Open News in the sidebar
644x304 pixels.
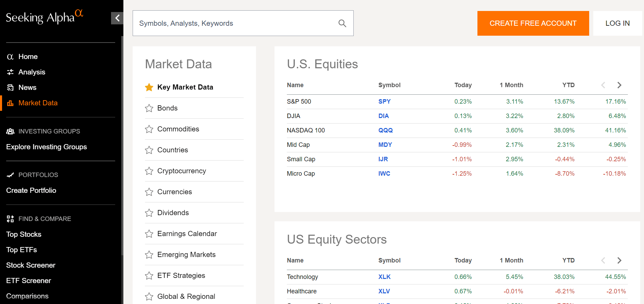[27, 87]
